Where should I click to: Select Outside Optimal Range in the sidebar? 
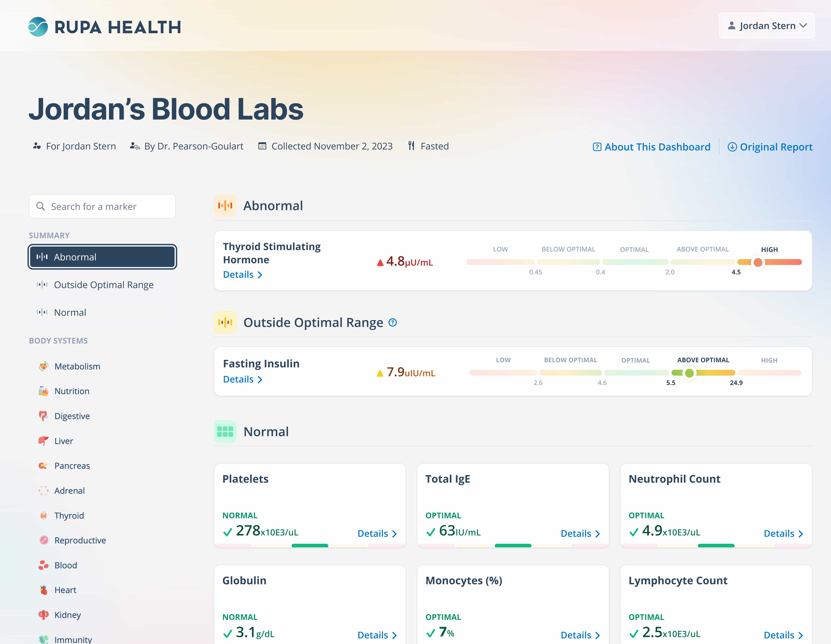(104, 284)
